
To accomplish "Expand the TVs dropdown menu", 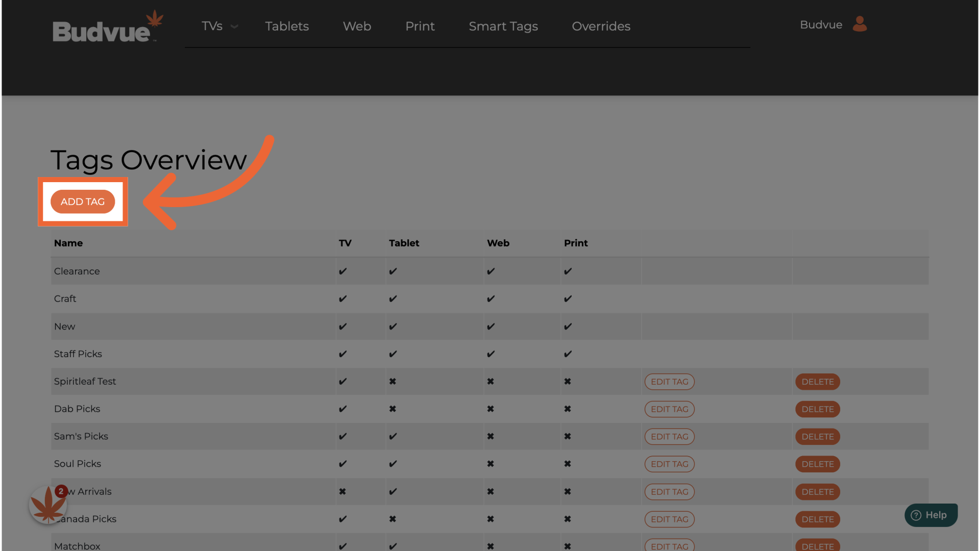I will click(x=219, y=26).
